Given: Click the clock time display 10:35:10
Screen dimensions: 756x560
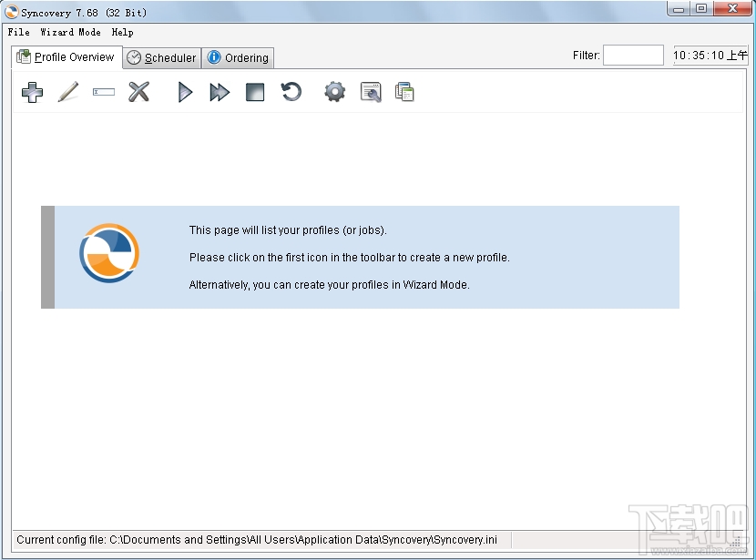Looking at the screenshot, I should click(x=710, y=56).
